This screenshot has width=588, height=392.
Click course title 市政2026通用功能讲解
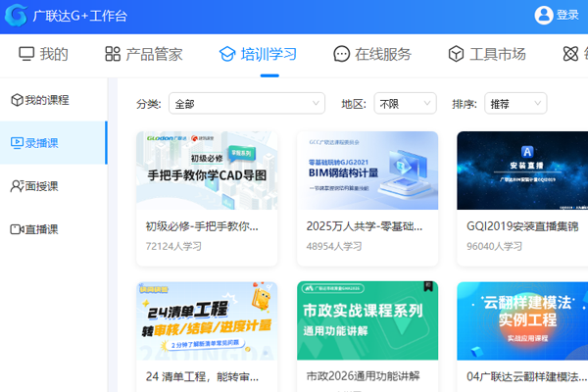pos(363,376)
